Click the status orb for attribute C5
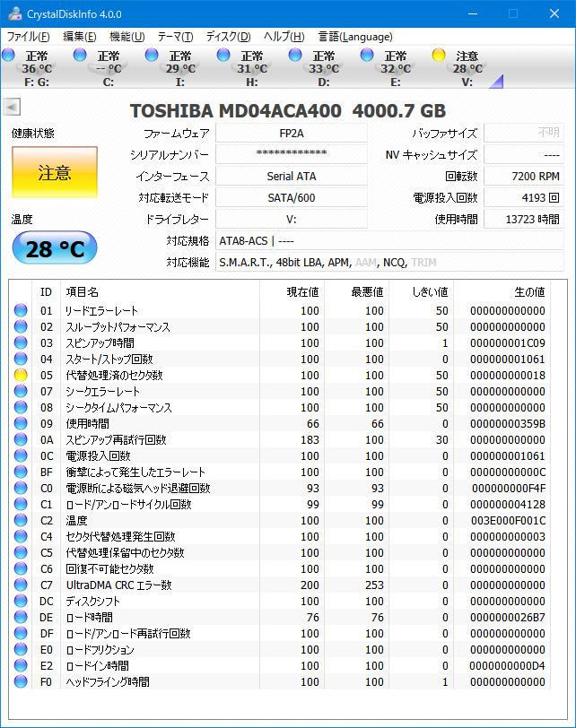The height and width of the screenshot is (728, 576). [x=21, y=552]
